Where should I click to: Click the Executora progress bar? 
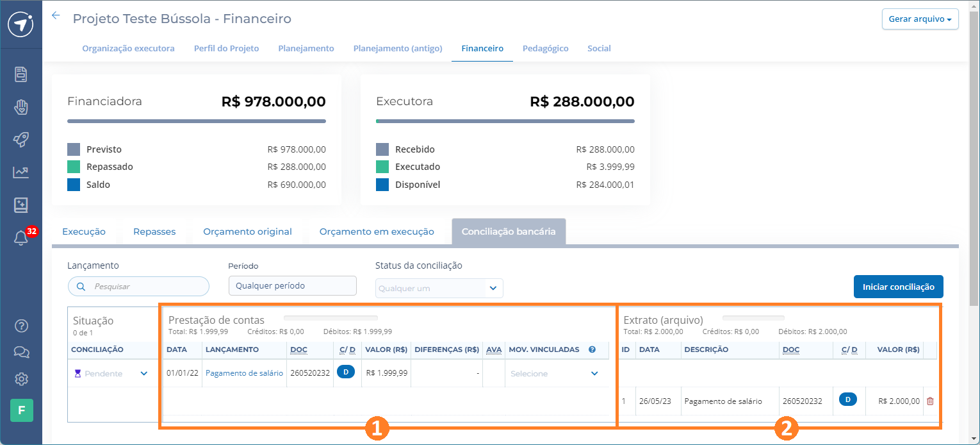click(x=505, y=121)
